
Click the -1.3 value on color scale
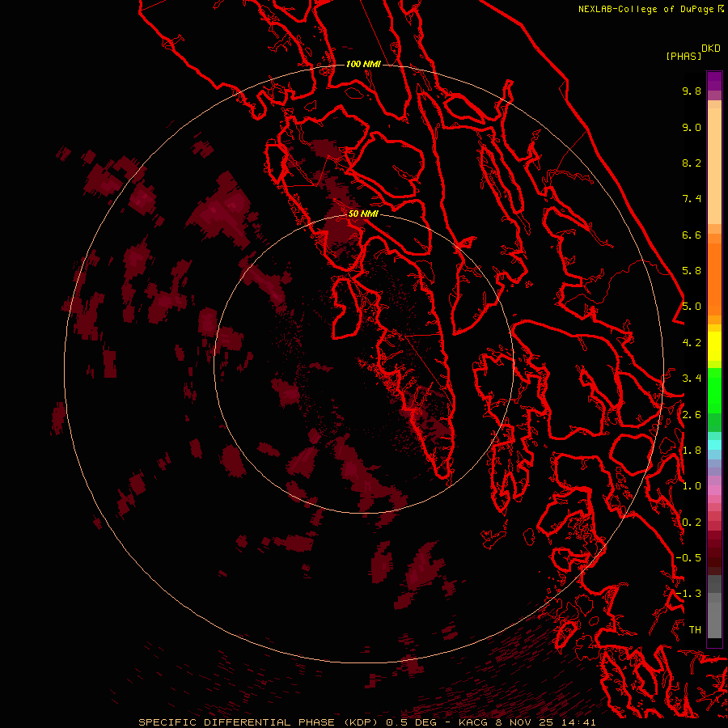point(688,594)
